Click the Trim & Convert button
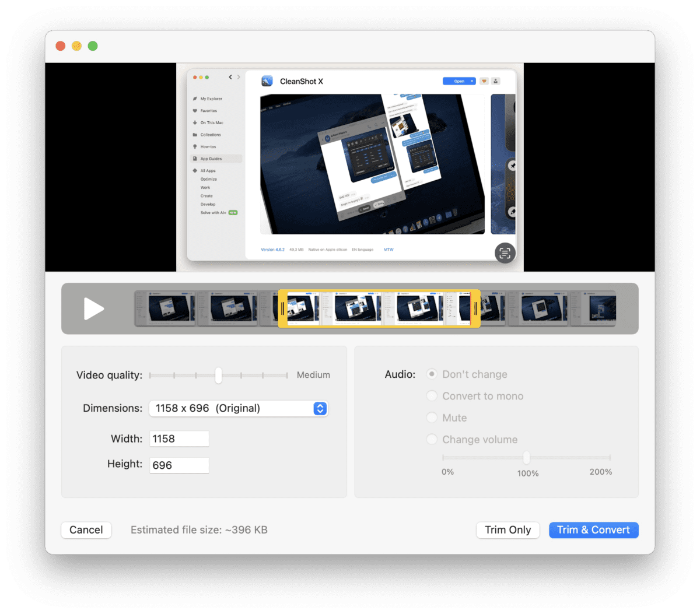Image resolution: width=700 pixels, height=614 pixels. coord(593,529)
